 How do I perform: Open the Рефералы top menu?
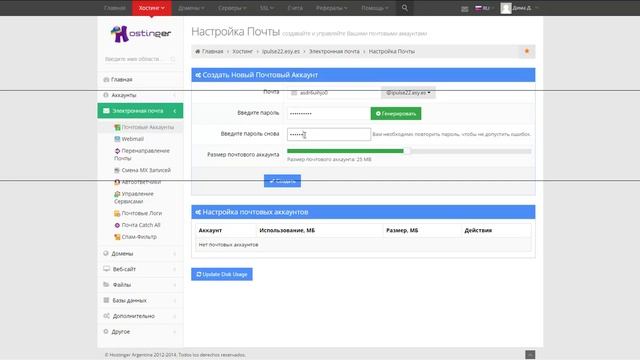(331, 8)
